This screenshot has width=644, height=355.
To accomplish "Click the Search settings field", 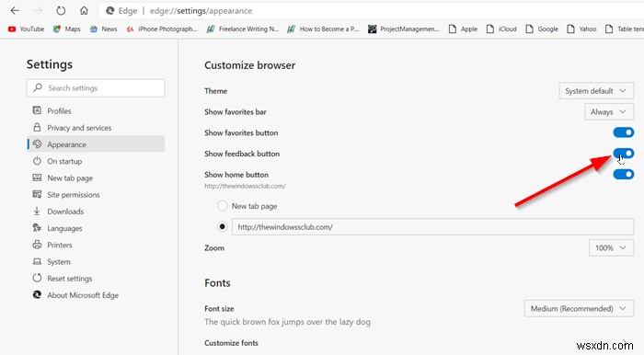I will pyautogui.click(x=96, y=87).
